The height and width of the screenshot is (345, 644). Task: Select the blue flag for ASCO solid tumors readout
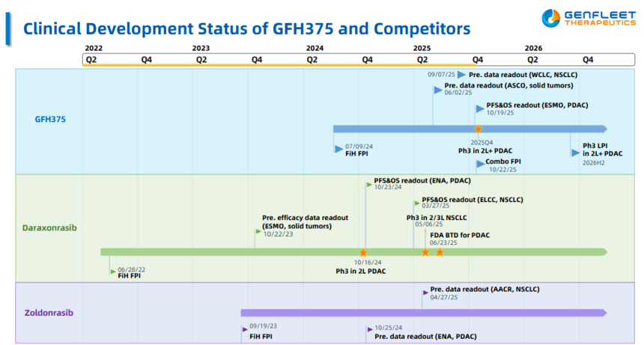[x=437, y=89]
